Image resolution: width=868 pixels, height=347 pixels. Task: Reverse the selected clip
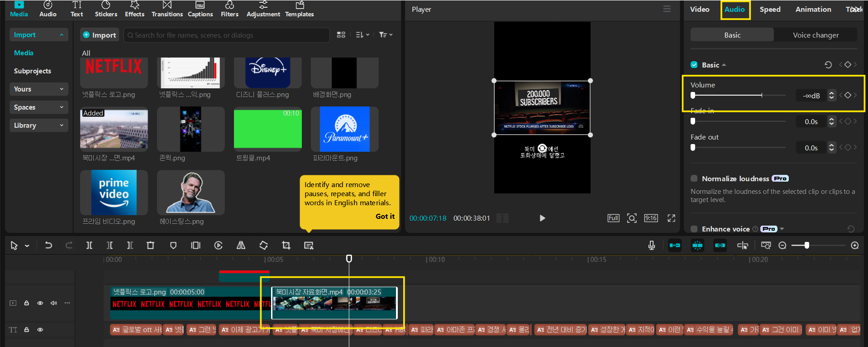click(x=218, y=245)
